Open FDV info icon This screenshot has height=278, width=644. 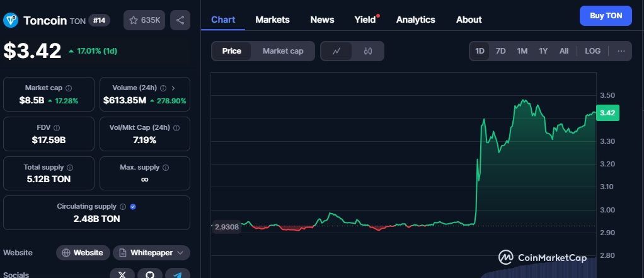click(57, 128)
